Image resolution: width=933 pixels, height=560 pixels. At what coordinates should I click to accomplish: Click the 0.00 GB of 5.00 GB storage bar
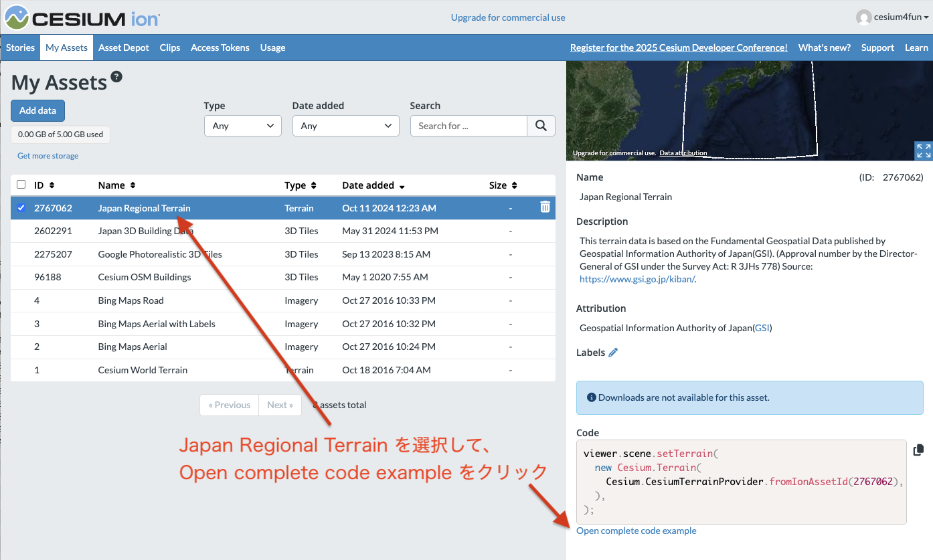[x=60, y=134]
